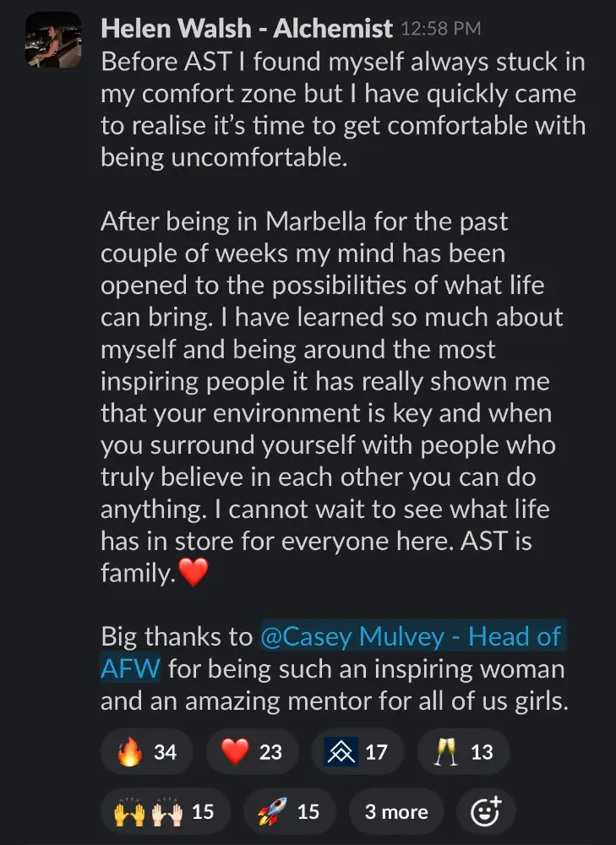Open the add reaction emoji picker

tap(485, 811)
